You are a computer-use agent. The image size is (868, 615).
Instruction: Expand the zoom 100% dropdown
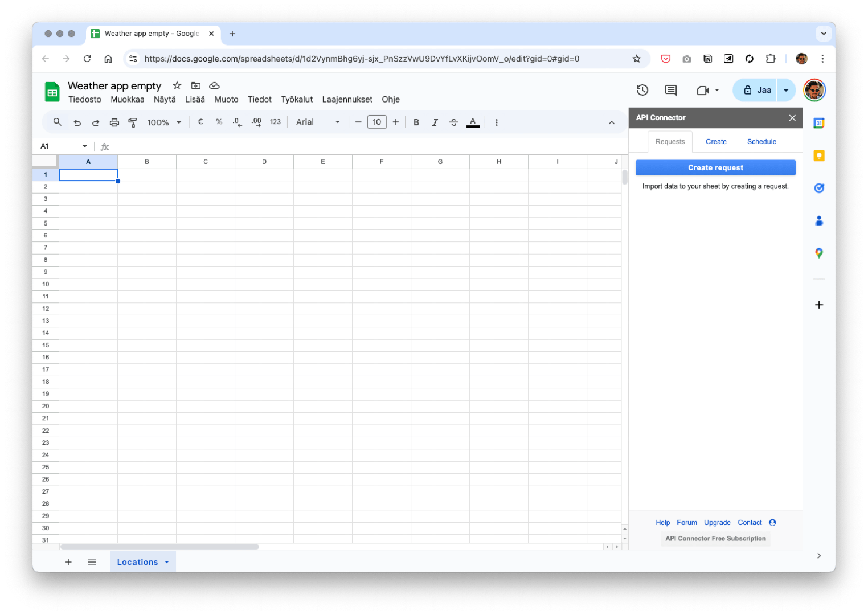[164, 122]
